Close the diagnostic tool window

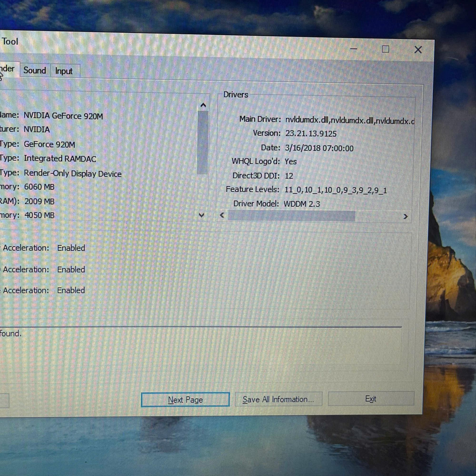click(x=418, y=50)
